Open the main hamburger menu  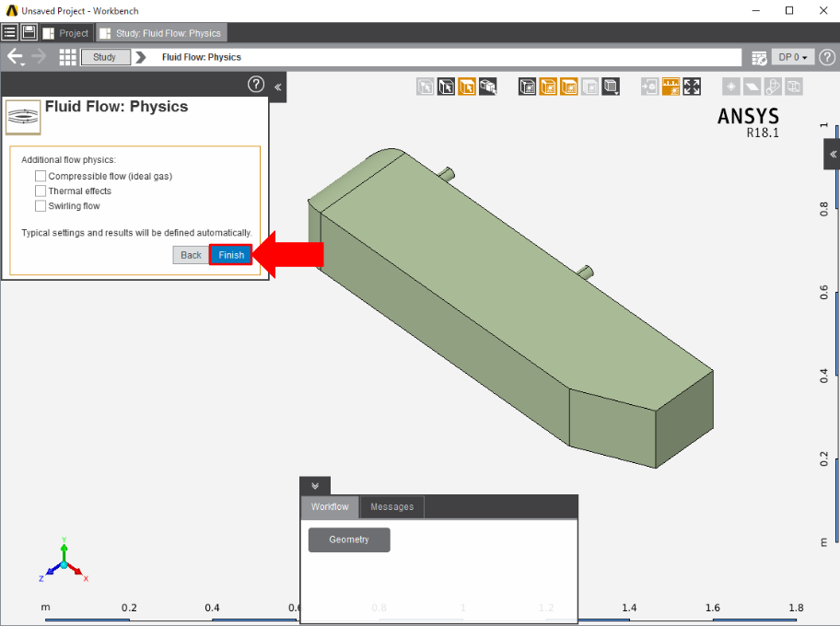pyautogui.click(x=9, y=32)
